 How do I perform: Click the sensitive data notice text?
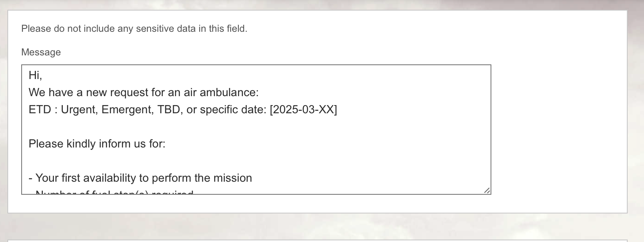134,29
